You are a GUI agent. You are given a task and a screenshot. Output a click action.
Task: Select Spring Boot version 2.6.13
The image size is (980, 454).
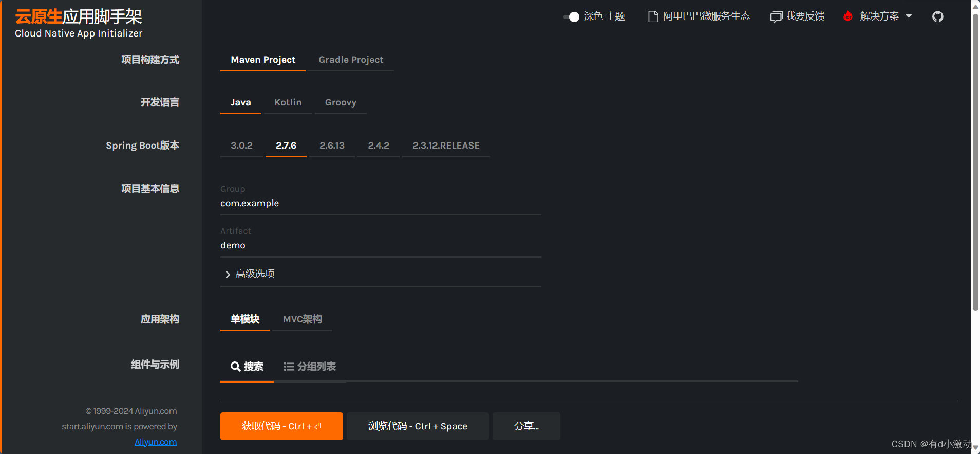pyautogui.click(x=332, y=146)
